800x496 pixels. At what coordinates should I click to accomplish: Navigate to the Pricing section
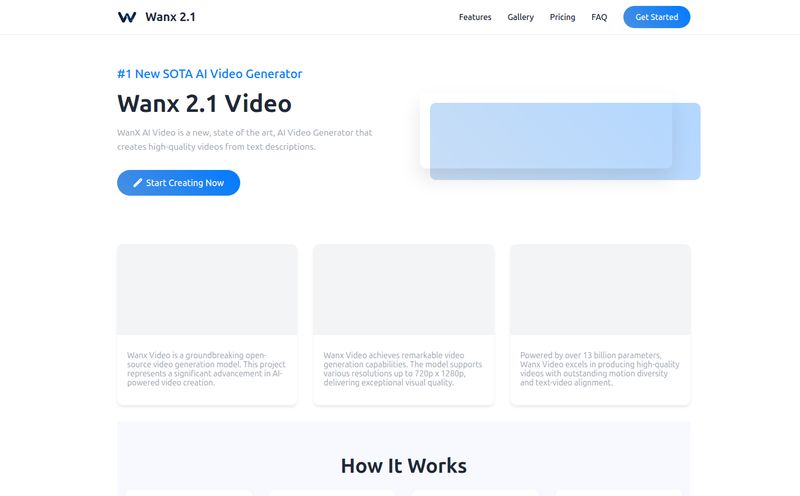click(562, 17)
